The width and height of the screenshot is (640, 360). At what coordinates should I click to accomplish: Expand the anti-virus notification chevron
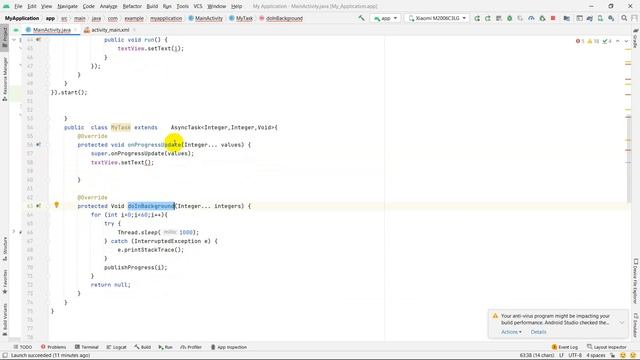click(621, 322)
